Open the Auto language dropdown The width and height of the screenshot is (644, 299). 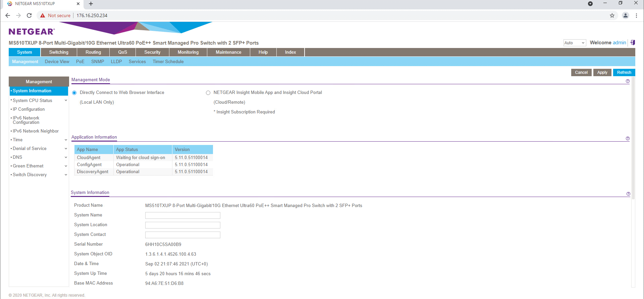pyautogui.click(x=575, y=43)
